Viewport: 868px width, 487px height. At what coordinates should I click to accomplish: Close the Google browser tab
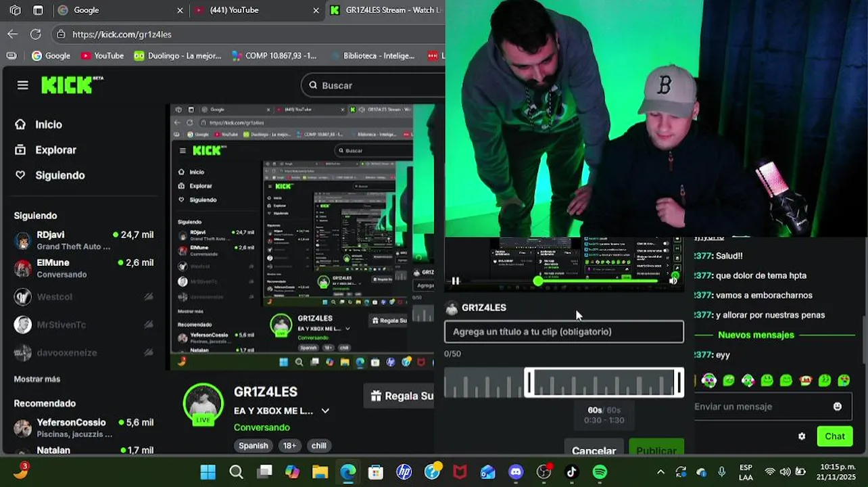coord(180,10)
